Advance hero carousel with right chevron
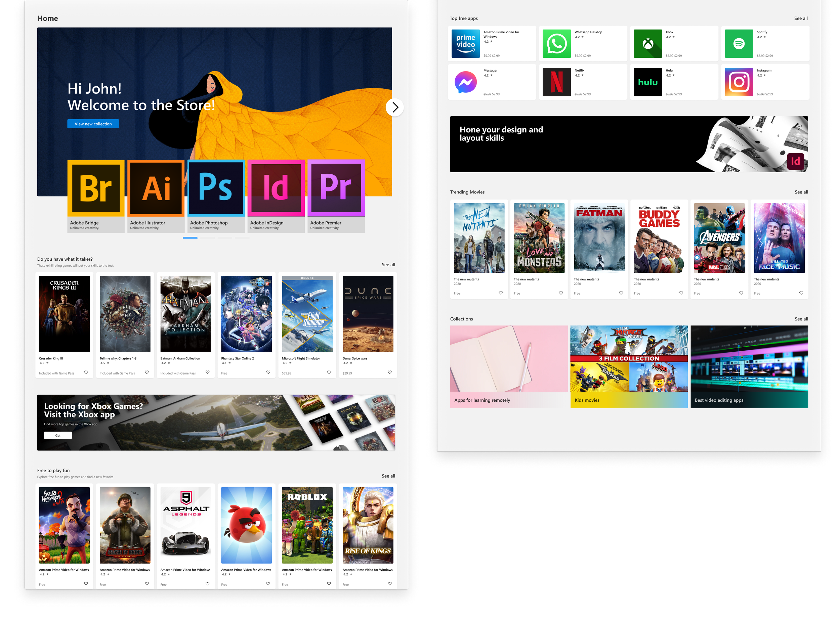Viewport: 840px width, 617px height. click(x=394, y=107)
